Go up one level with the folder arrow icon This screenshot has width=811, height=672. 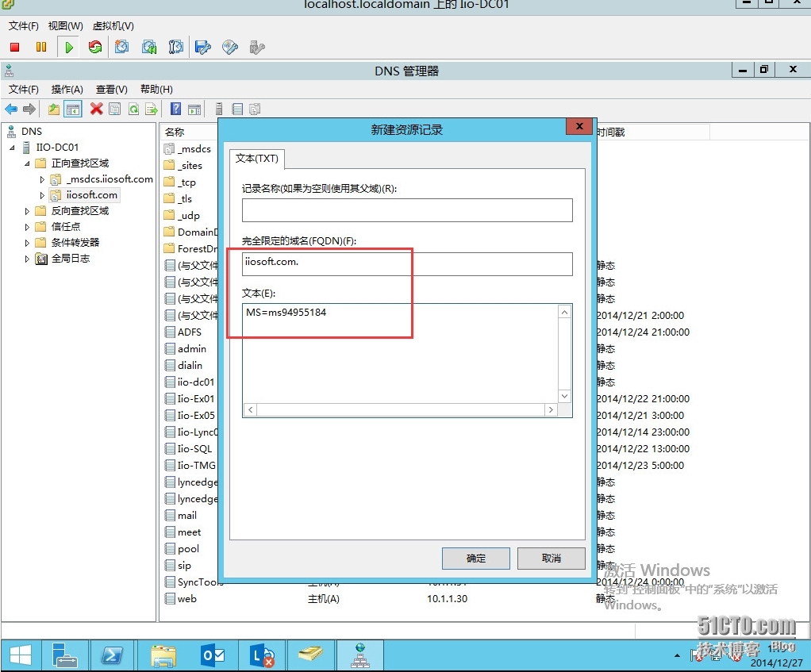54,109
